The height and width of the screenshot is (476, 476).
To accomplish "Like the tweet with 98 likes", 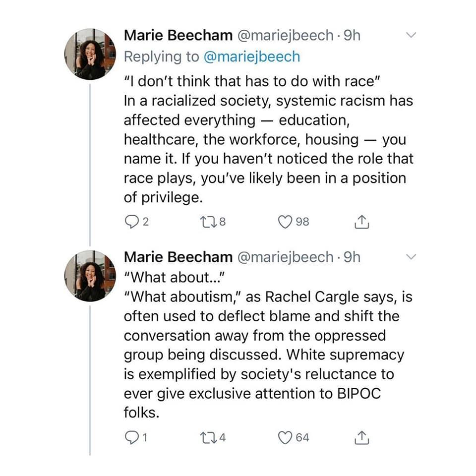I will (x=285, y=222).
